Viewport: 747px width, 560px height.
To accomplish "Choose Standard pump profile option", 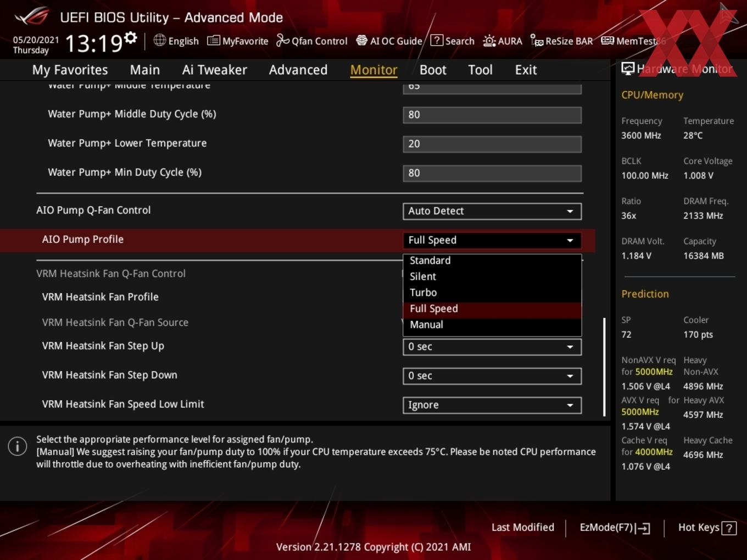I will tap(492, 261).
